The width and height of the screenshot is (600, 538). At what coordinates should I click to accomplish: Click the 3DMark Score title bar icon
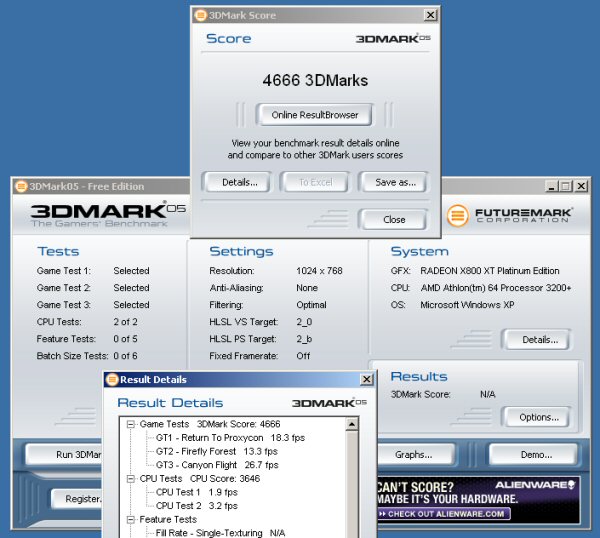201,15
